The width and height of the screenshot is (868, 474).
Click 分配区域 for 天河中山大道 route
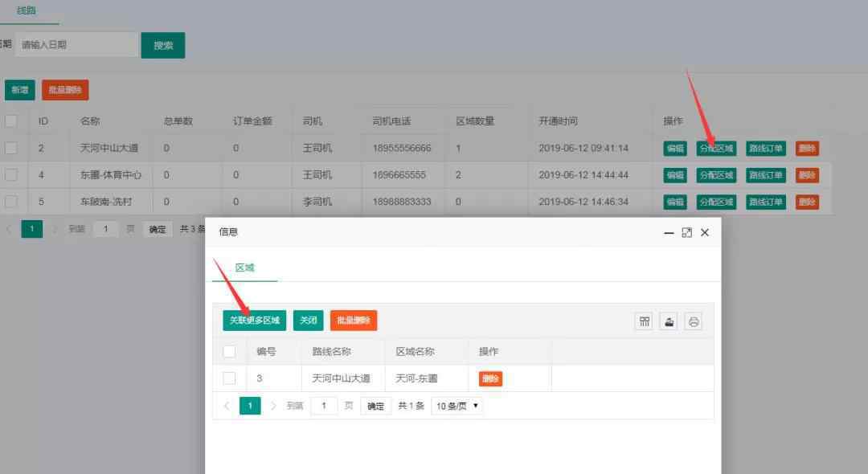tap(716, 149)
